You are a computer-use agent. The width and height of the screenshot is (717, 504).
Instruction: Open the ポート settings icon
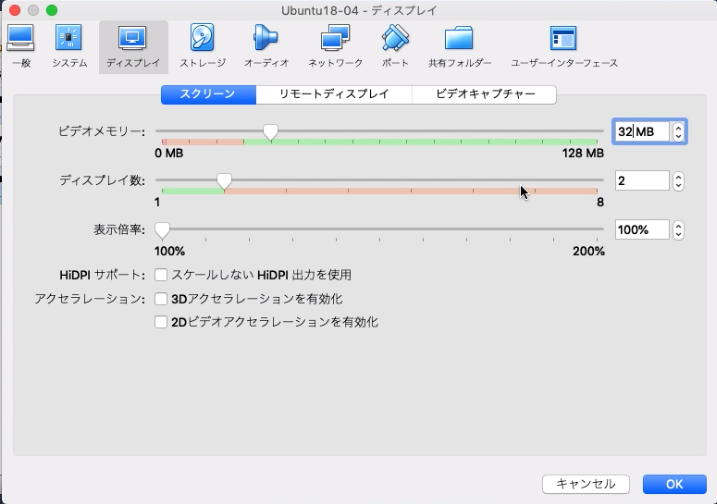pos(395,46)
